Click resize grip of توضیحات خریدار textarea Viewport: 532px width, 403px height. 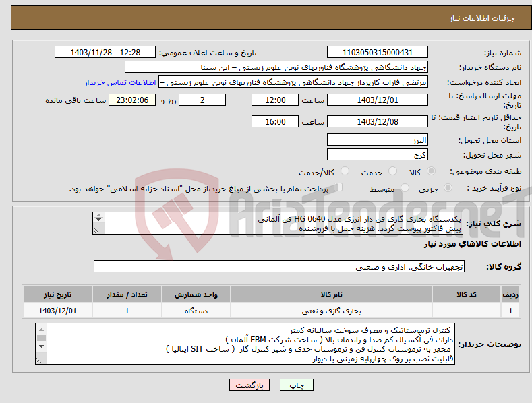click(x=39, y=361)
